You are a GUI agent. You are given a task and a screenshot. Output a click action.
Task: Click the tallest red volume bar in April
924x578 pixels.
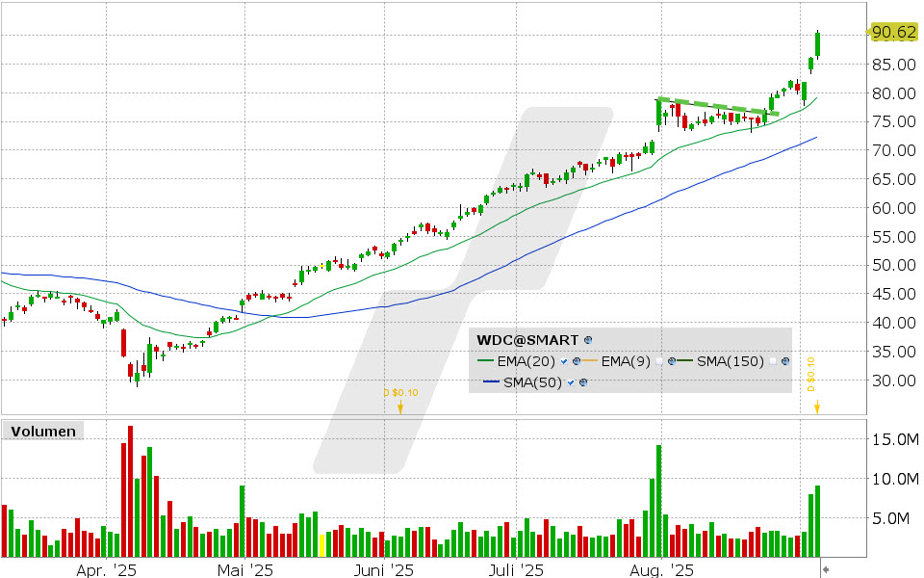(x=130, y=491)
